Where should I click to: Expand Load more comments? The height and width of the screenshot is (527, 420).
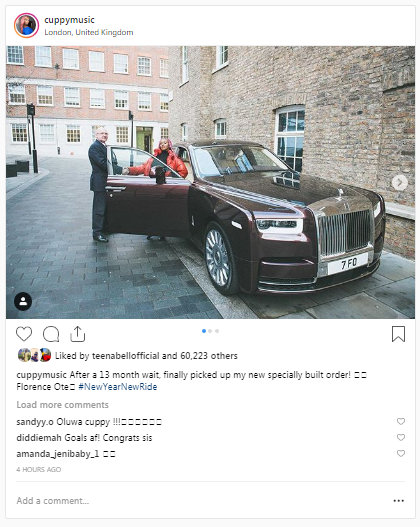(x=62, y=405)
